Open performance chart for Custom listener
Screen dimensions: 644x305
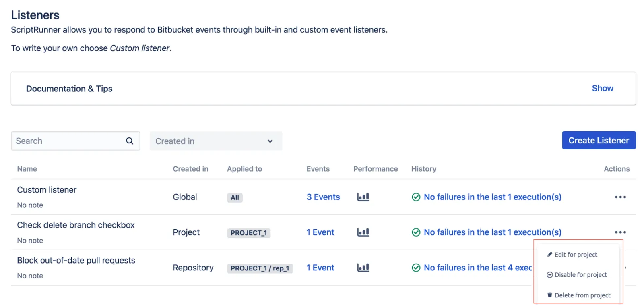tap(363, 197)
